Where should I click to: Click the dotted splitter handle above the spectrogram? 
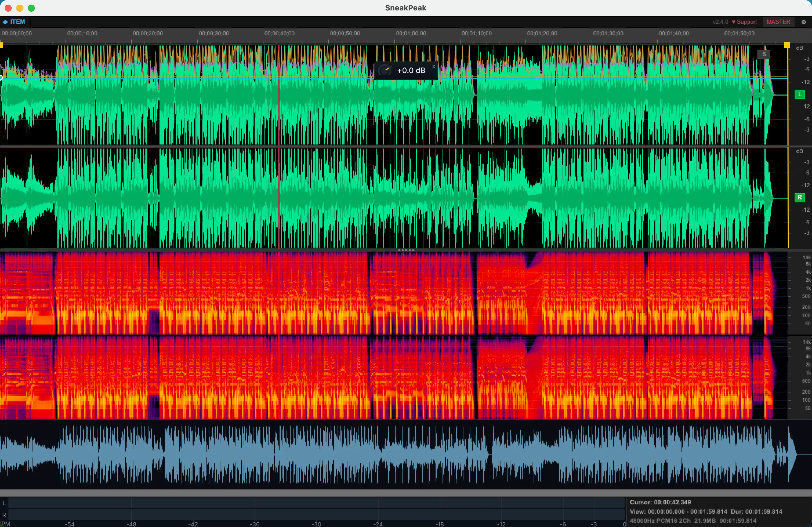point(406,250)
